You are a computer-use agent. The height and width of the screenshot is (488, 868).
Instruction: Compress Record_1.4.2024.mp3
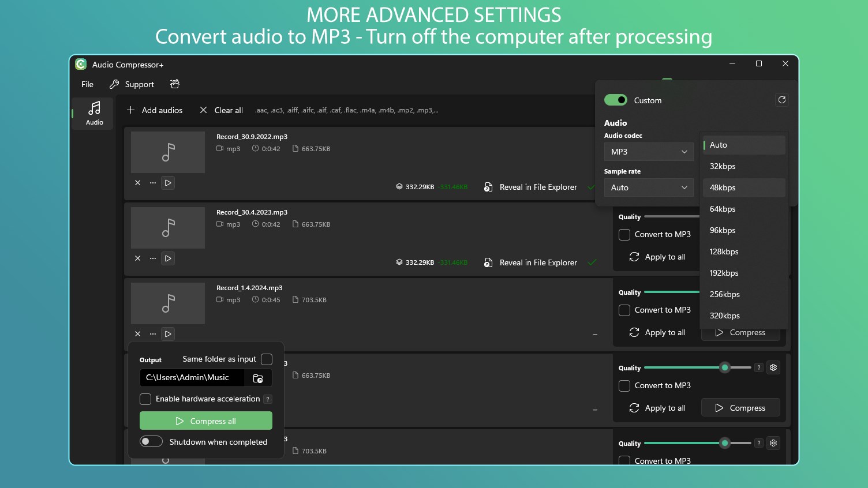pyautogui.click(x=740, y=333)
